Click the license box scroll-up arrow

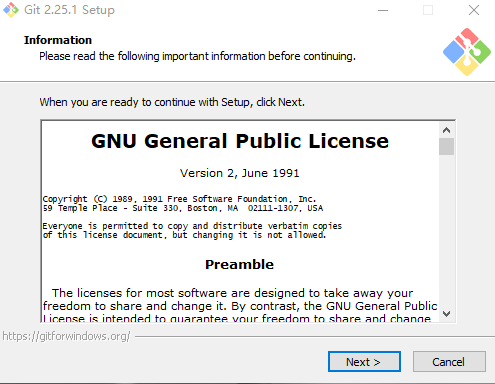point(447,130)
